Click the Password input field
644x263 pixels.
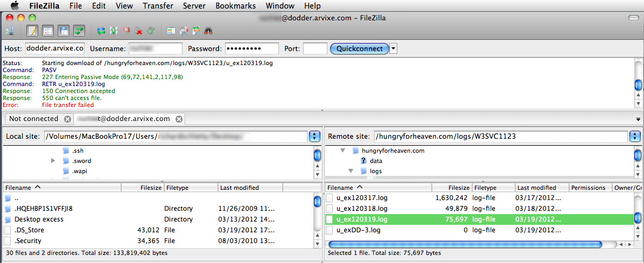tap(252, 48)
